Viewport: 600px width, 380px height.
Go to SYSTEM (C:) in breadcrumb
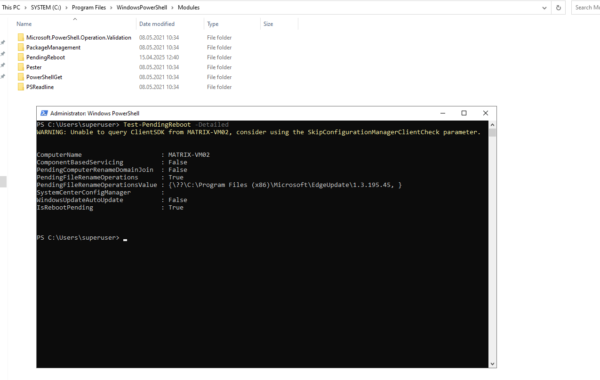pyautogui.click(x=46, y=7)
